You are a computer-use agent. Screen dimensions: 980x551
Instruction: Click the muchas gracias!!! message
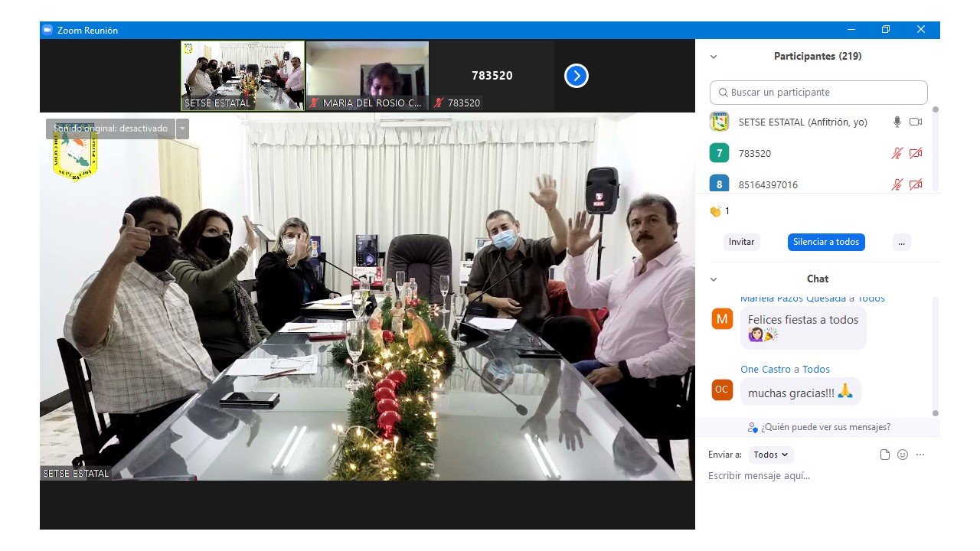pyautogui.click(x=800, y=392)
